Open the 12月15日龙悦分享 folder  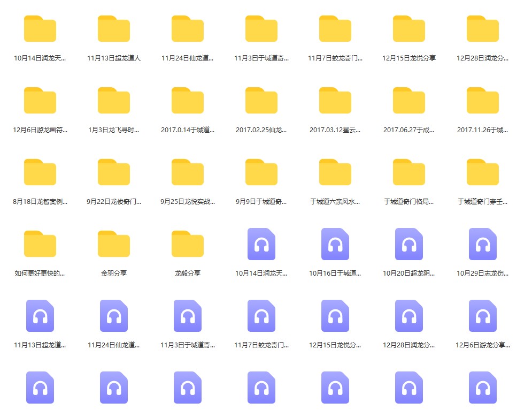pyautogui.click(x=408, y=29)
